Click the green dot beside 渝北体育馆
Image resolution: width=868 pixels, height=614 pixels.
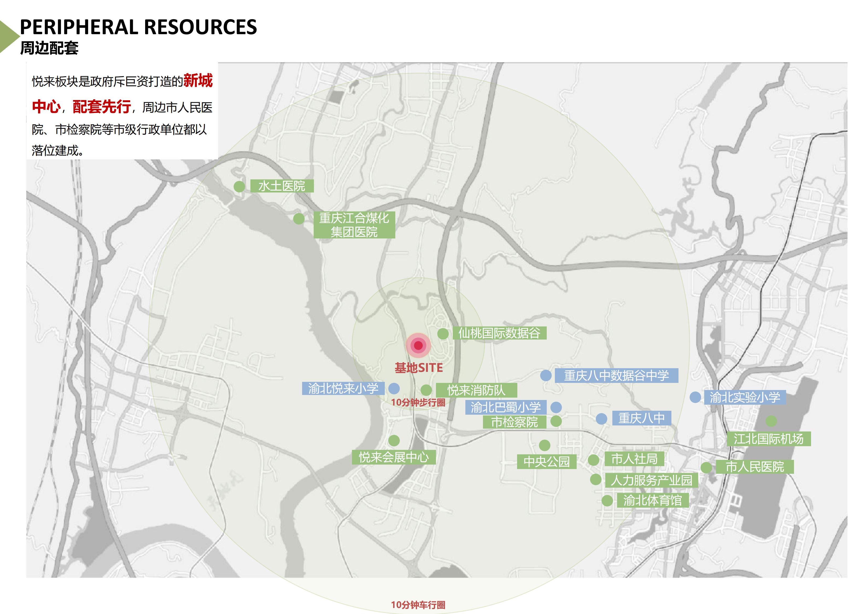point(607,501)
